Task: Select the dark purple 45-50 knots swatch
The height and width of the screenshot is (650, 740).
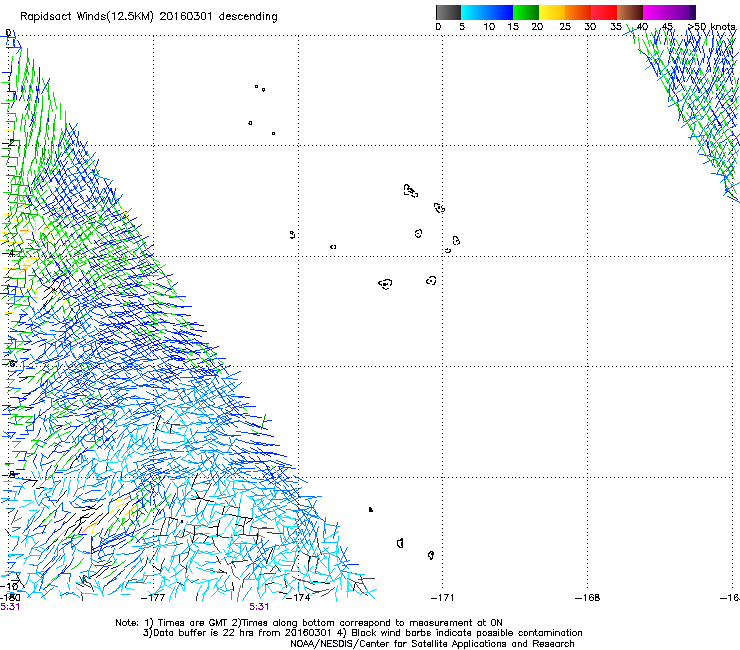Action: point(682,12)
